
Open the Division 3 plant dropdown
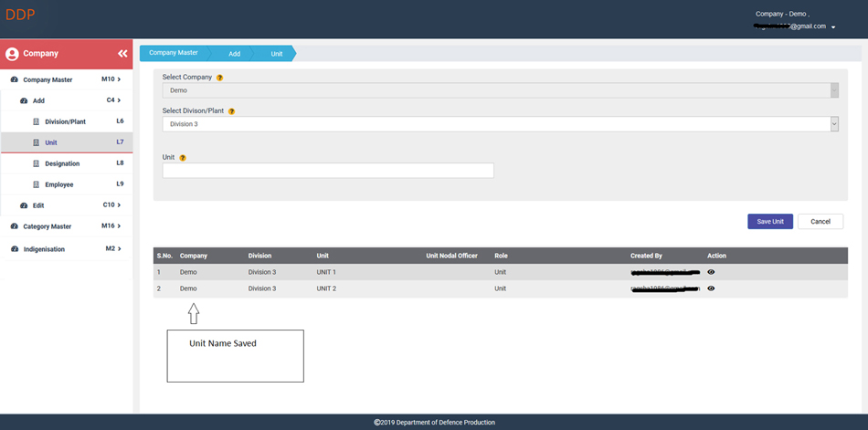(500, 124)
